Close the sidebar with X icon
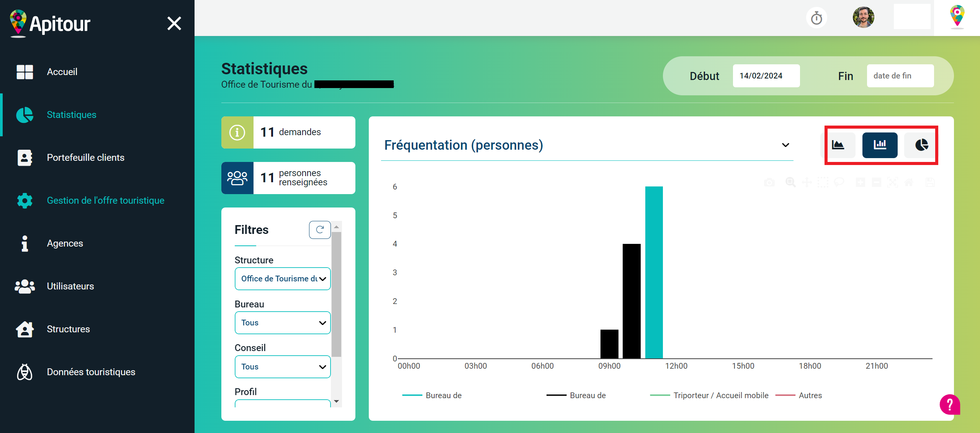Viewport: 980px width, 433px height. tap(174, 23)
